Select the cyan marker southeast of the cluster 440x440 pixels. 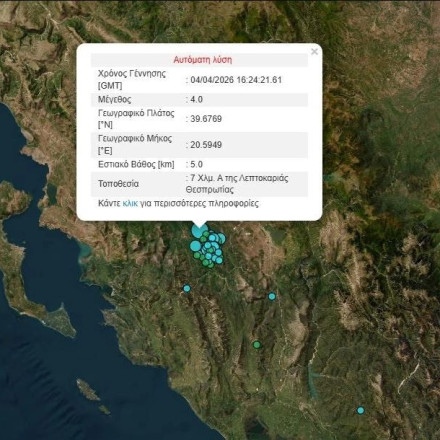pyautogui.click(x=272, y=296)
